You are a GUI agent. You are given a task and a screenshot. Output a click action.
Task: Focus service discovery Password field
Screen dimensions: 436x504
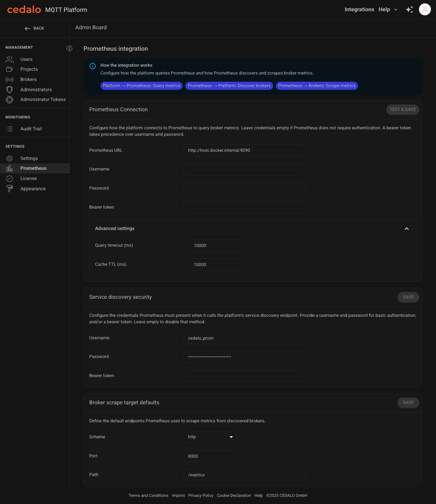[245, 357]
